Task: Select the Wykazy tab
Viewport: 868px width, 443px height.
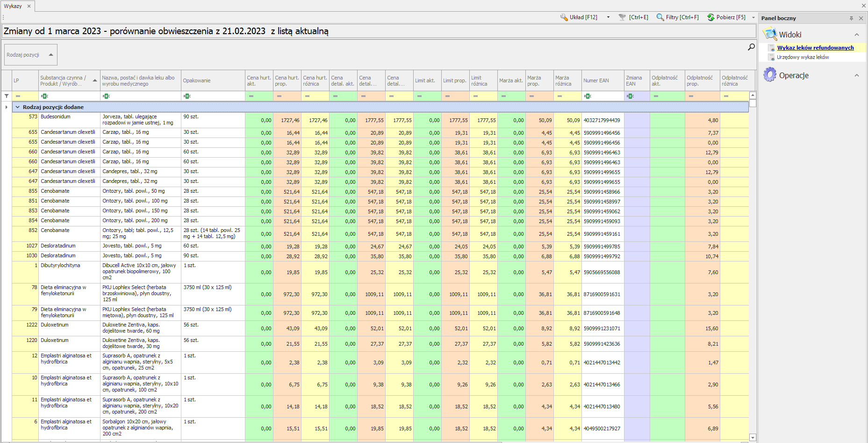Action: point(13,6)
